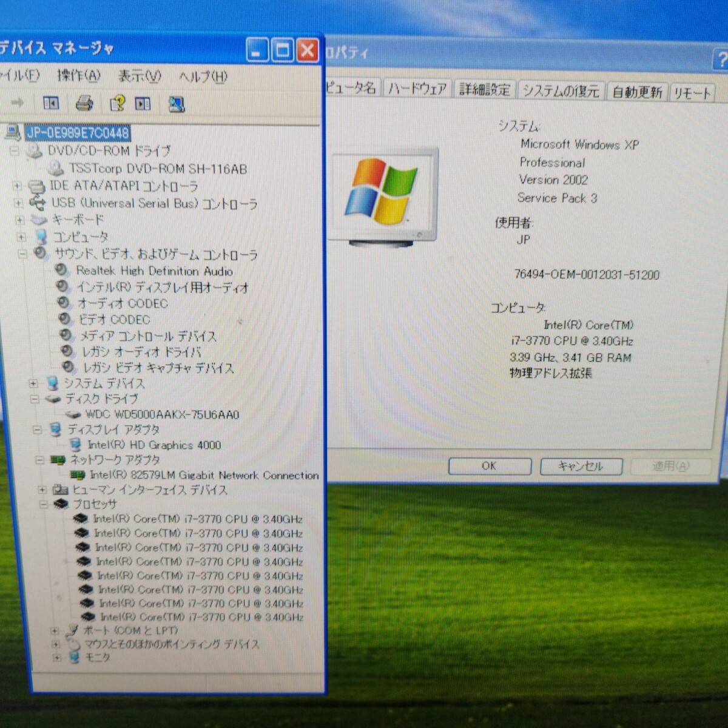Expand the キーボード node
728x728 pixels.
(x=20, y=220)
